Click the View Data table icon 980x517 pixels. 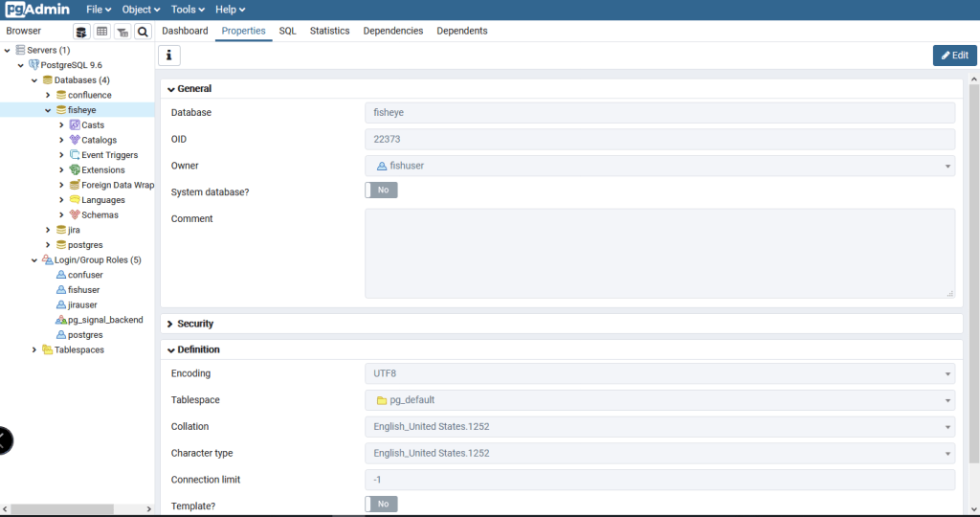click(x=101, y=32)
